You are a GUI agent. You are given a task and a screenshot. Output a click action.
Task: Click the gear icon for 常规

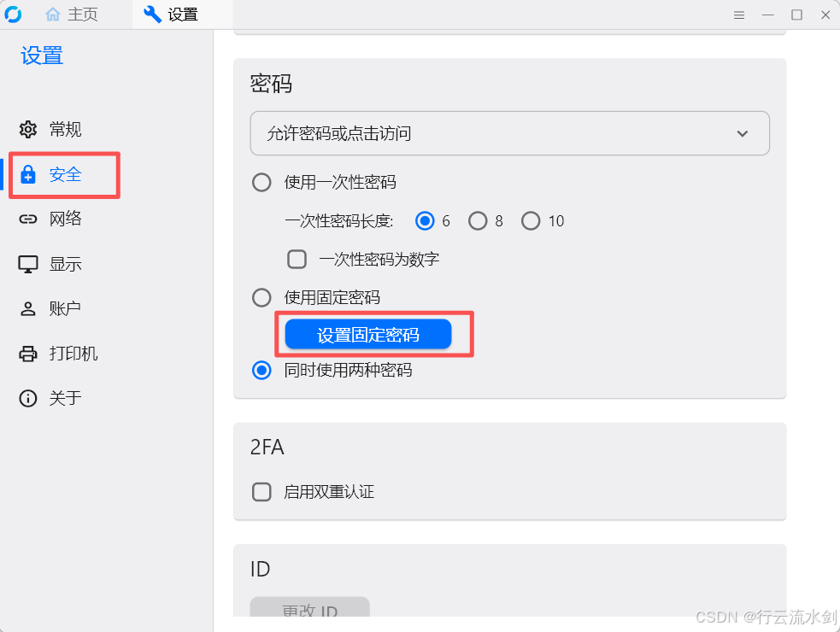[x=28, y=130]
